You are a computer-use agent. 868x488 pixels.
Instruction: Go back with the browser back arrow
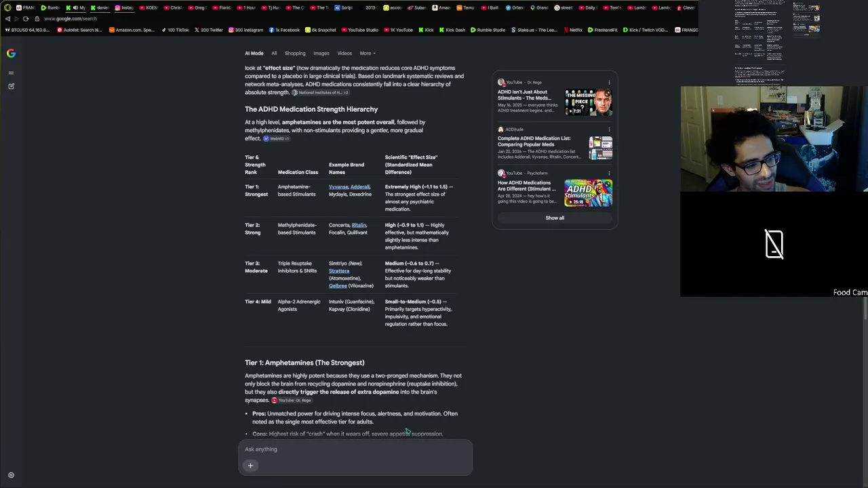(x=7, y=18)
